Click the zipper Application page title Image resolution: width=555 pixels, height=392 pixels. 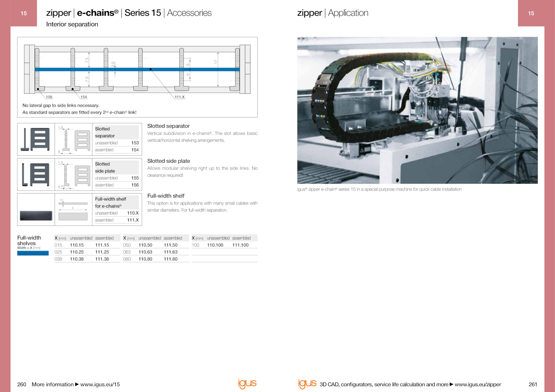pos(333,13)
